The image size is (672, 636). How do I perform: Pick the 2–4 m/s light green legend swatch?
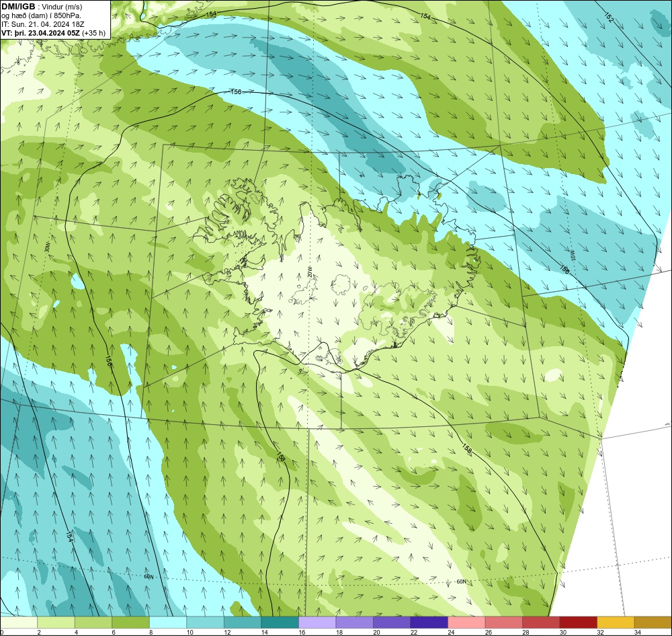point(56,622)
